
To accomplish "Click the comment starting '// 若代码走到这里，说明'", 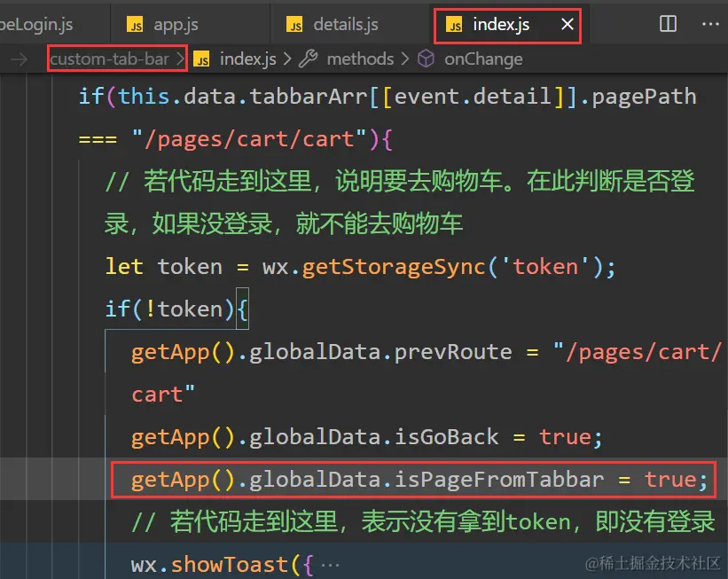I will [x=400, y=202].
